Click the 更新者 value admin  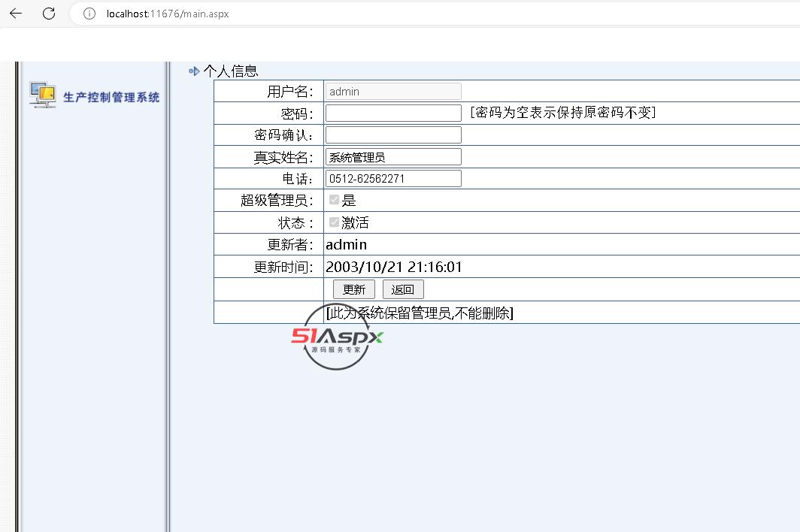tap(347, 245)
